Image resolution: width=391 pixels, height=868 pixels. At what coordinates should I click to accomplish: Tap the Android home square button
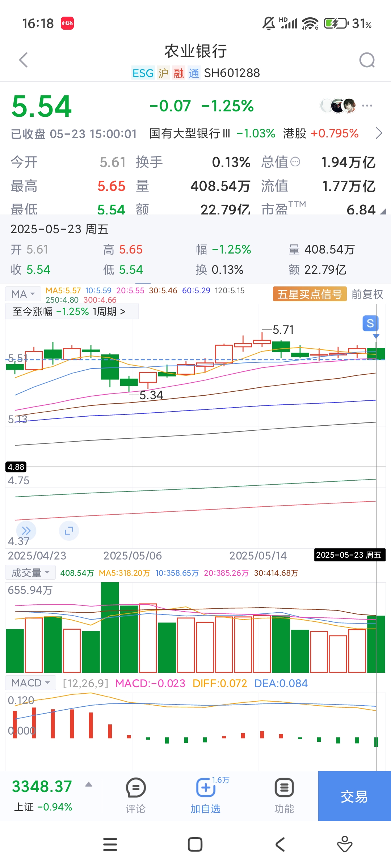195,844
